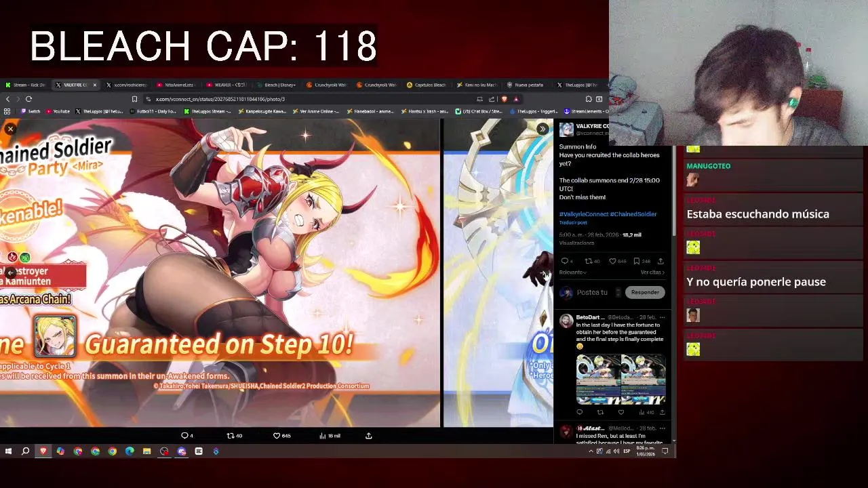Viewport: 868px width, 488px height.
Task: Close the photo viewer with X button
Action: click(x=10, y=129)
